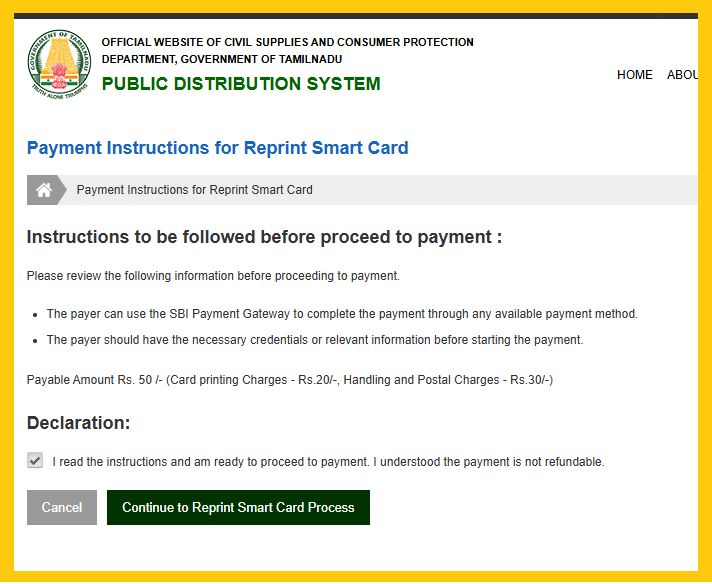Click the 'Declaration:' heading
Image resolution: width=712 pixels, height=584 pixels.
tap(78, 423)
